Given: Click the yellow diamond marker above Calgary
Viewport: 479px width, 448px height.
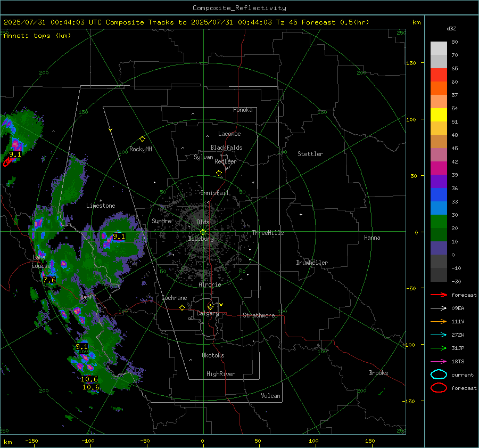Looking at the screenshot, I should click(210, 307).
